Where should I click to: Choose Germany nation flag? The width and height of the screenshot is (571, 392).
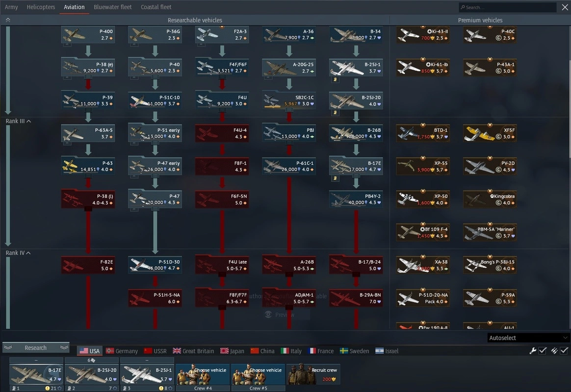122,351
